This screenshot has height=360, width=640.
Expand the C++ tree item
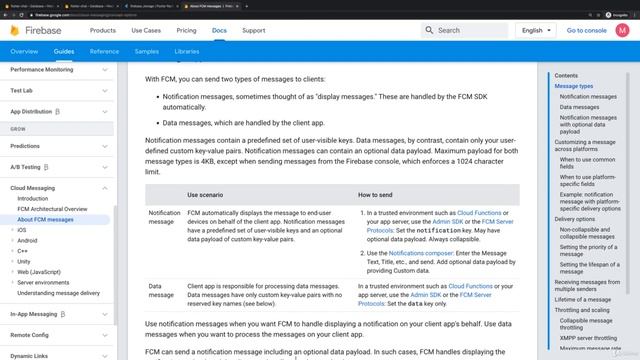coord(12,251)
